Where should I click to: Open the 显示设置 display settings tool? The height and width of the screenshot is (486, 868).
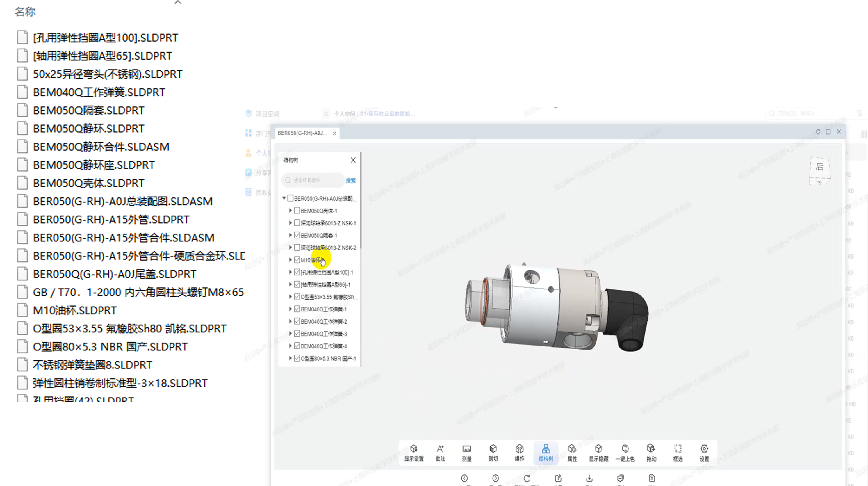tap(414, 452)
